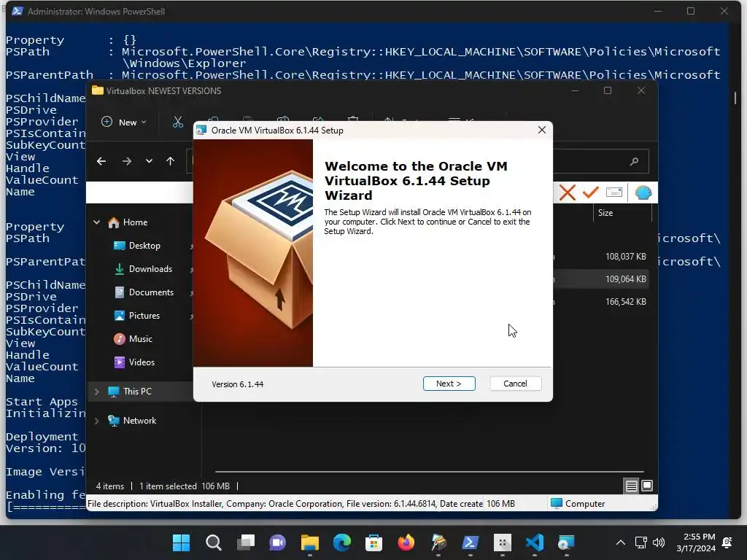
Task: Click the PowerShell window vertical scrollbar
Action: point(735,98)
